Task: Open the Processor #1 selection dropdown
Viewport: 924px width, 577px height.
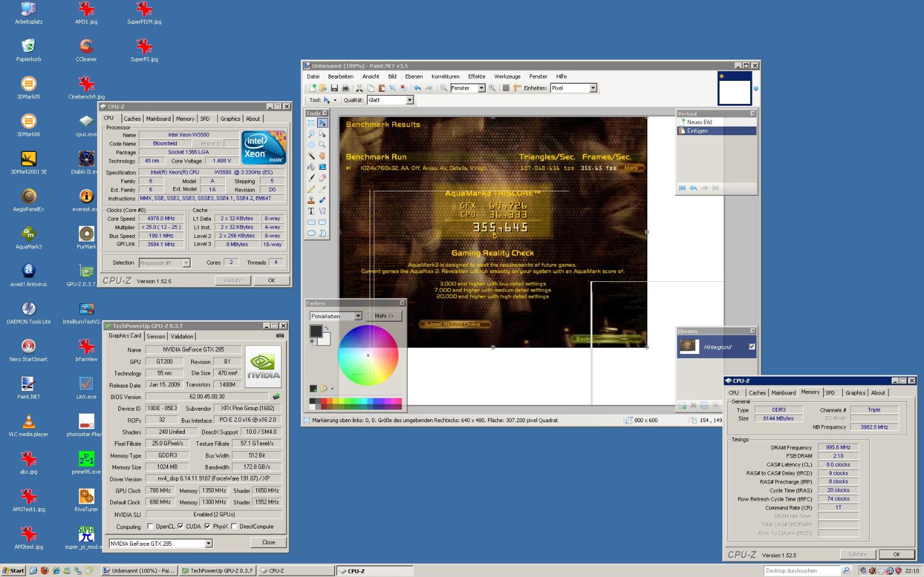Action: pyautogui.click(x=187, y=263)
